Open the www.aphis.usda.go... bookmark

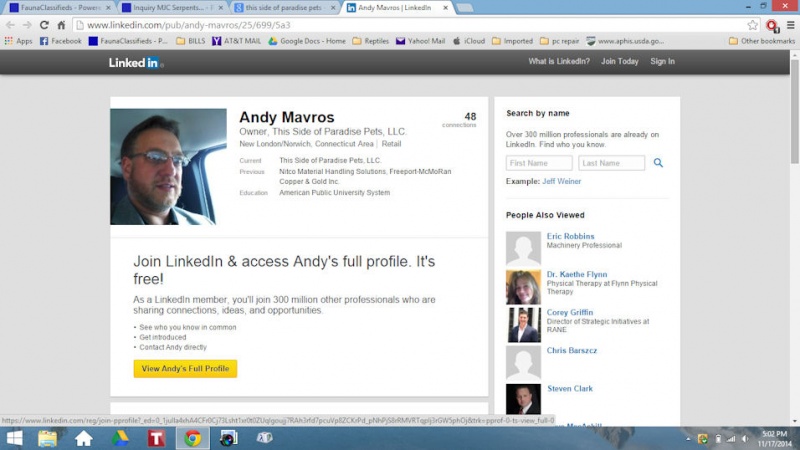coord(626,41)
